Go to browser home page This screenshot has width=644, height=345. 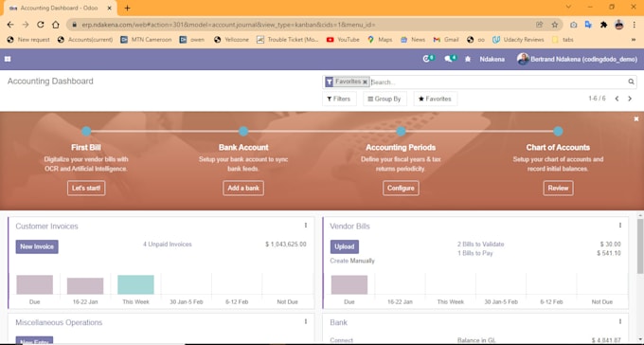click(x=56, y=25)
